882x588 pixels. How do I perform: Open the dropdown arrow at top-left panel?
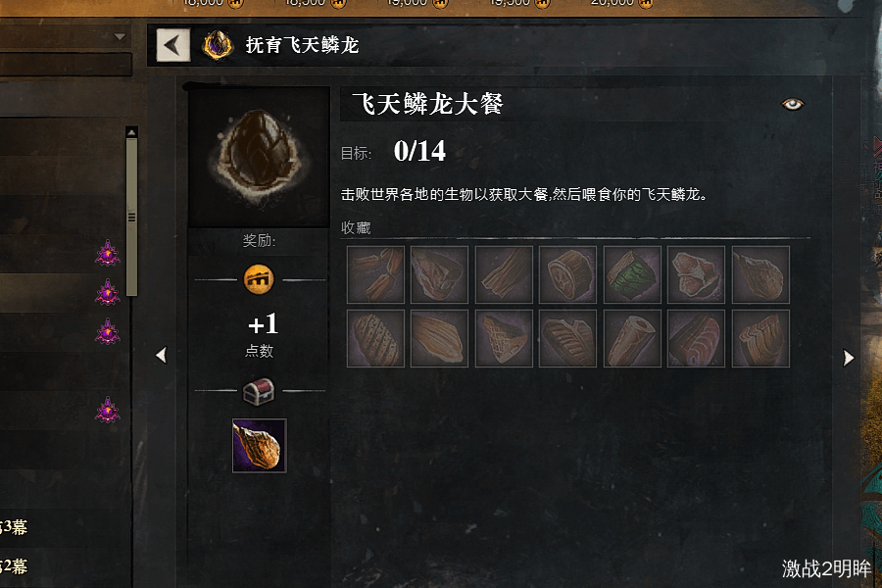point(120,37)
